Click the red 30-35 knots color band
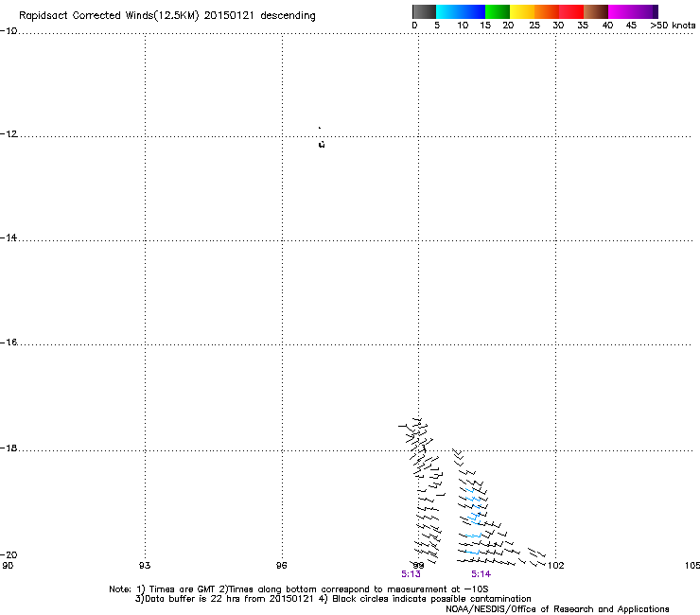 [x=571, y=11]
